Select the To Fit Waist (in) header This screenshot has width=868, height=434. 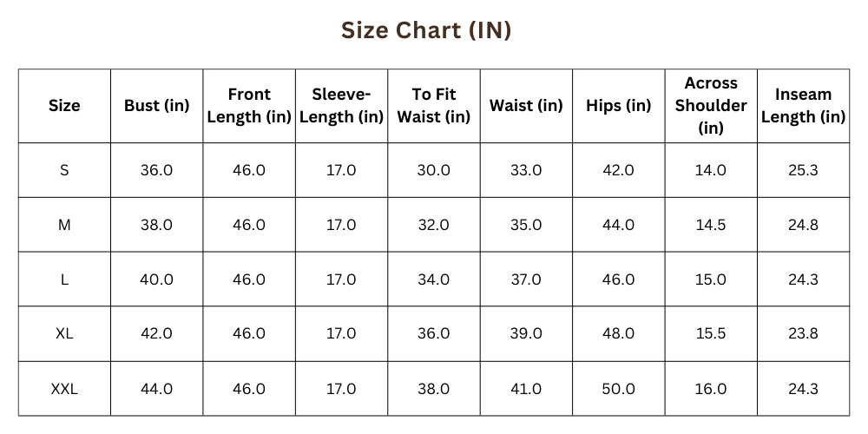coord(433,106)
